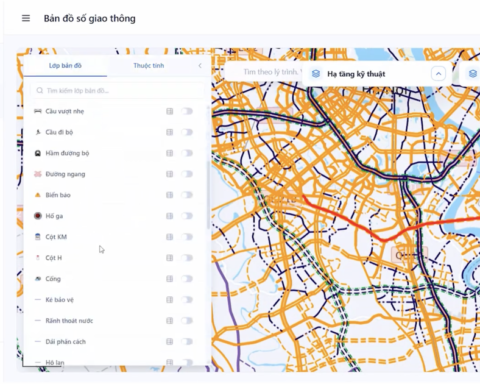The height and width of the screenshot is (384, 480).
Task: Enable the Cầu đi bộ layer toggle
Action: coord(187,132)
